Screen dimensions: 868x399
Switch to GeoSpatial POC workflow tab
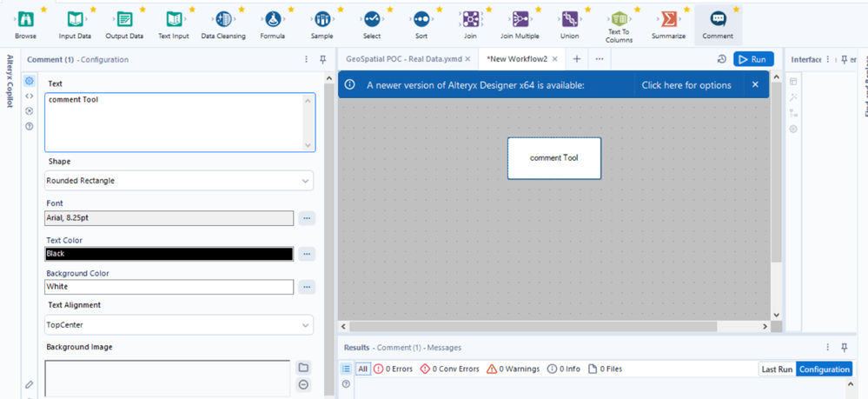[x=403, y=59]
